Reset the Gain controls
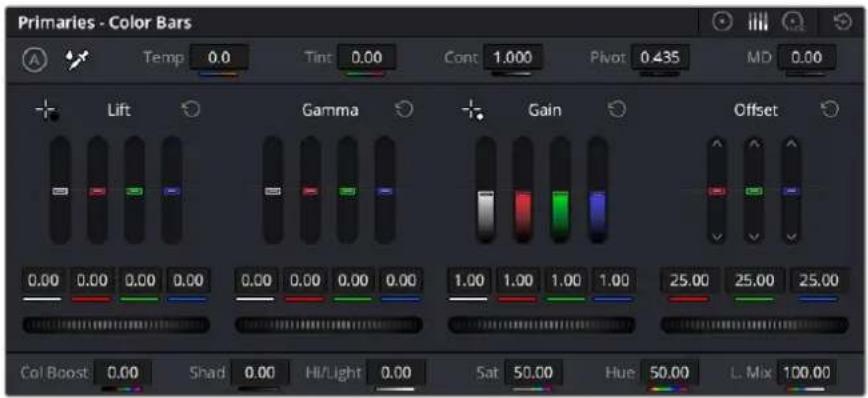The width and height of the screenshot is (868, 398). [x=617, y=110]
